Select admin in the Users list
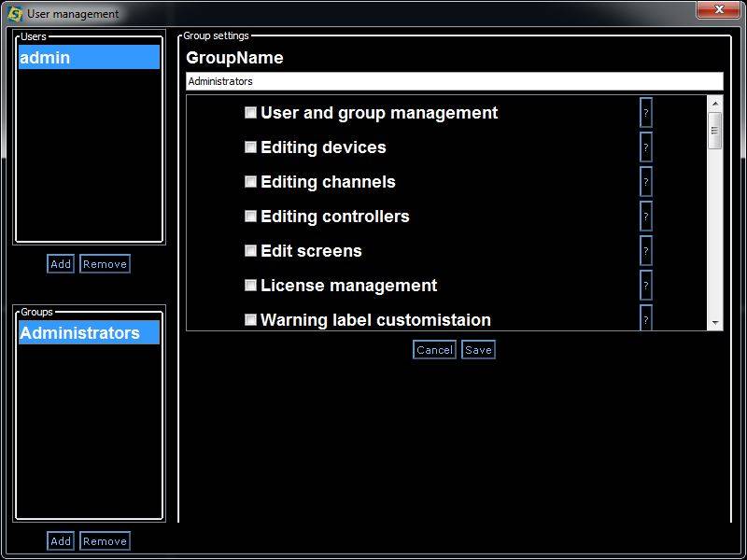This screenshot has height=560, width=747. coord(89,58)
